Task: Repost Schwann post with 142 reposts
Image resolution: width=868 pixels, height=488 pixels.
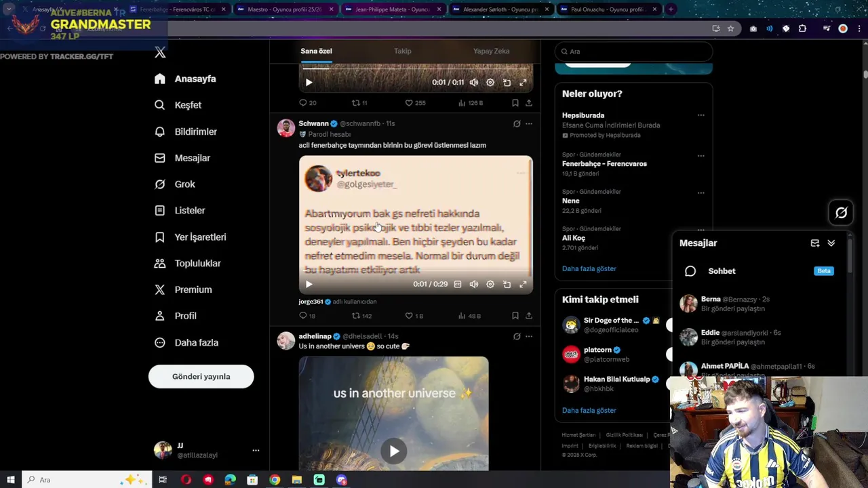Action: (x=361, y=316)
